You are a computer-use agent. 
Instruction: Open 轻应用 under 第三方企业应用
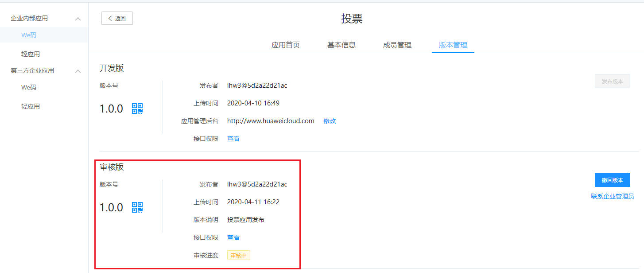[x=31, y=106]
